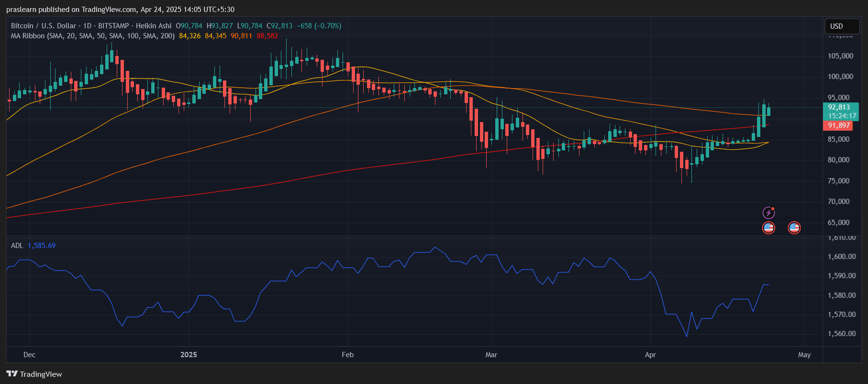Click the 1,560.00 ADL axis label
The height and width of the screenshot is (384, 868).
pyautogui.click(x=842, y=334)
